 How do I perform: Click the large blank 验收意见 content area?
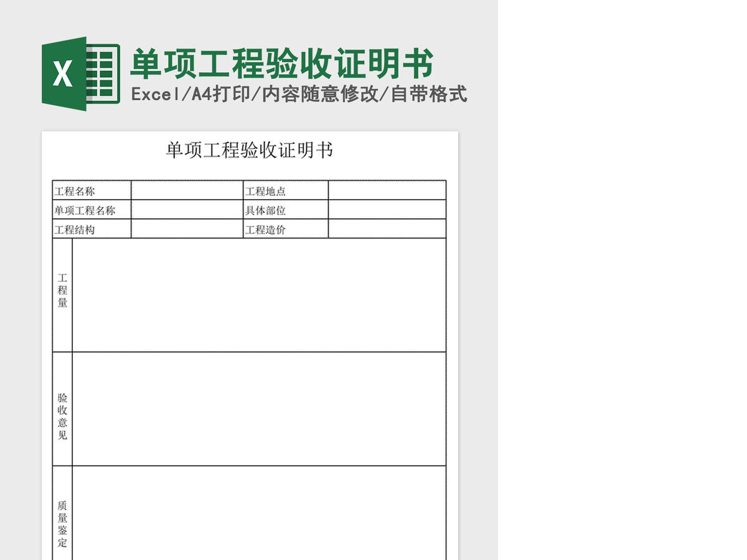pyautogui.click(x=259, y=409)
